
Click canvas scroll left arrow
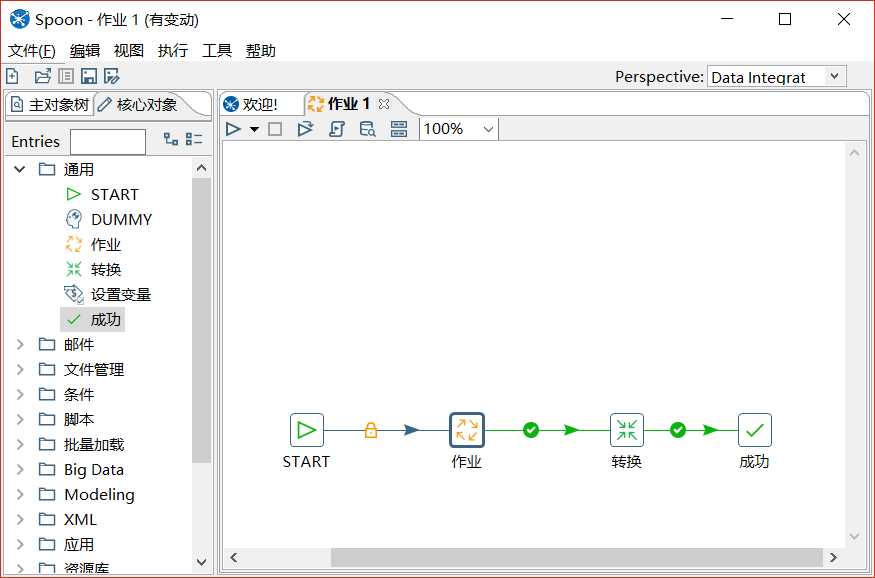click(x=233, y=557)
